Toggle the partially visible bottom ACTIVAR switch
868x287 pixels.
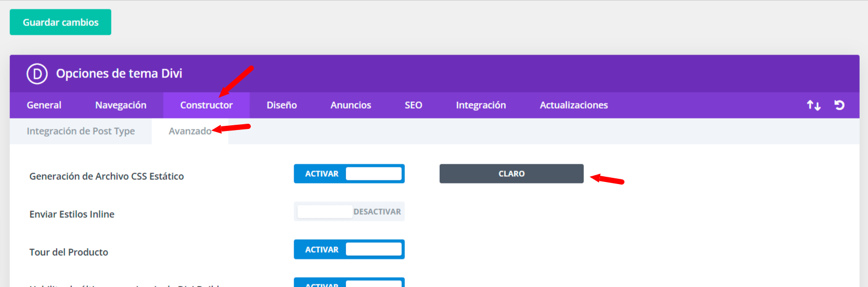point(349,282)
